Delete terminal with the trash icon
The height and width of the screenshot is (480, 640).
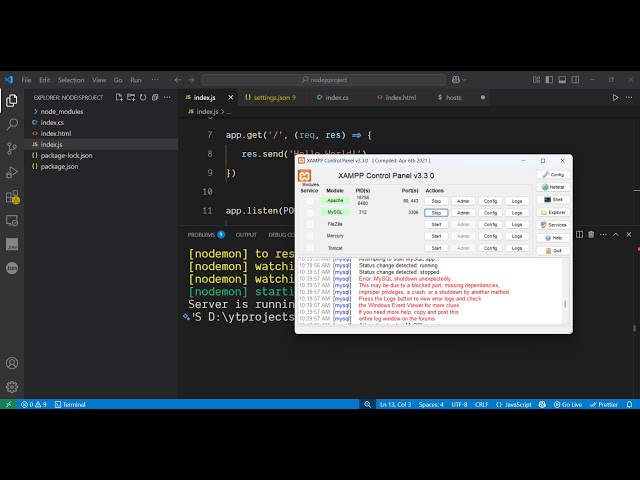pyautogui.click(x=591, y=235)
